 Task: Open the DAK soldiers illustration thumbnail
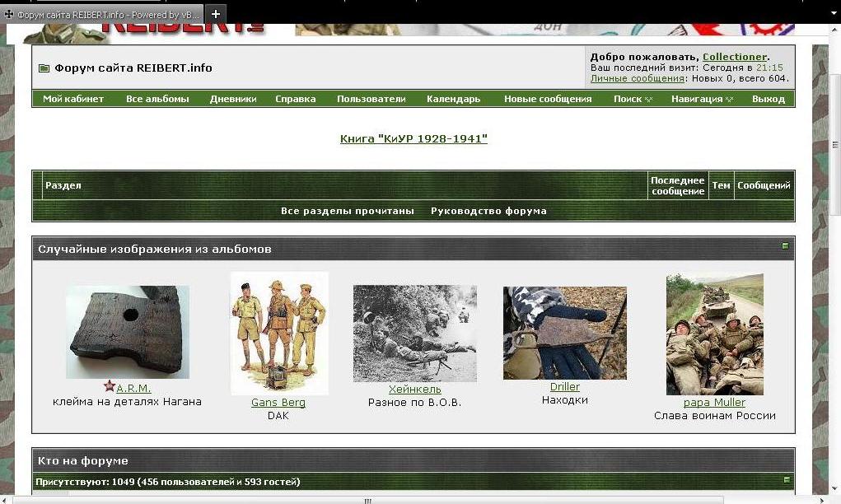click(x=279, y=334)
